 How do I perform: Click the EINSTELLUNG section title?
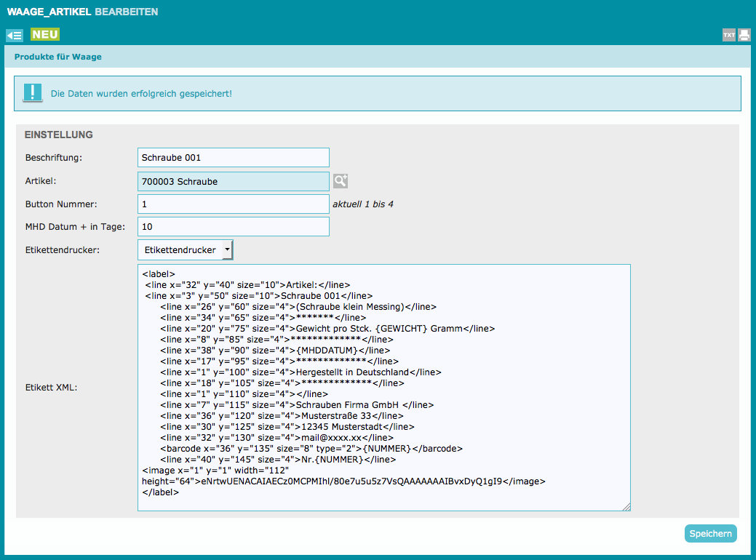click(59, 135)
